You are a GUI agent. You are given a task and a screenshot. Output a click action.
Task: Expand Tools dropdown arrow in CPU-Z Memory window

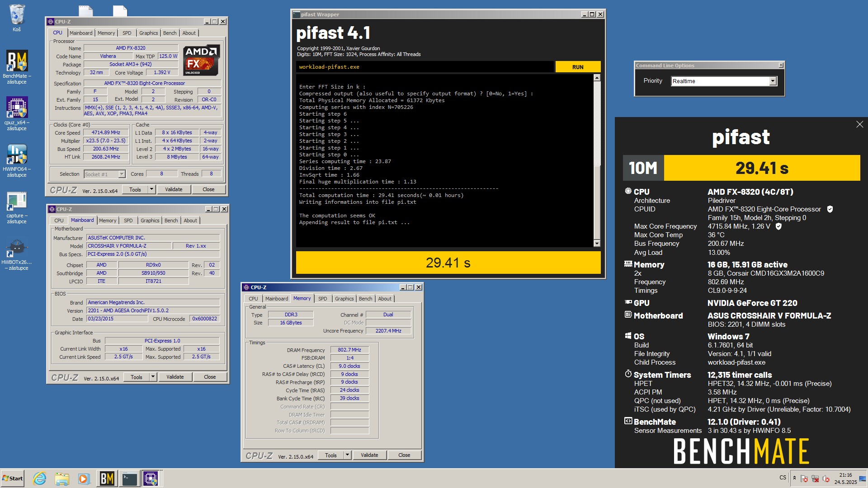click(x=347, y=455)
